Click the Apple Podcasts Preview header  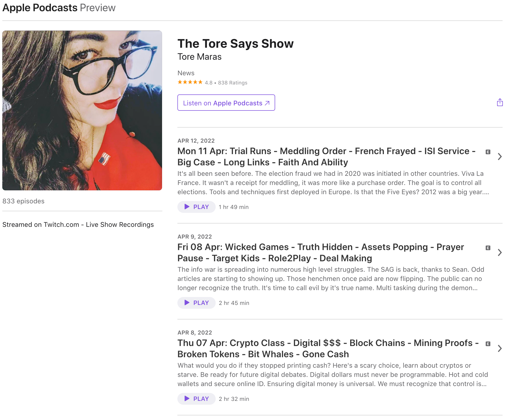[x=59, y=8]
